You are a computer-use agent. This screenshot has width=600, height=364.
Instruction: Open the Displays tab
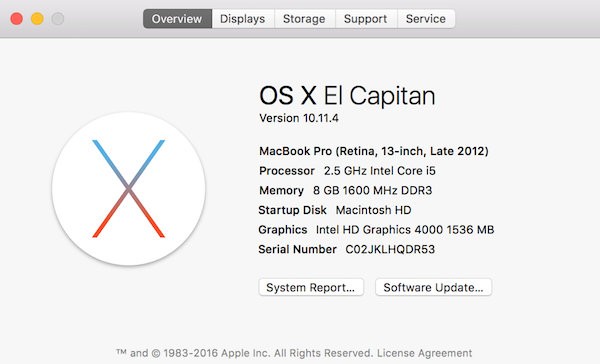point(243,19)
